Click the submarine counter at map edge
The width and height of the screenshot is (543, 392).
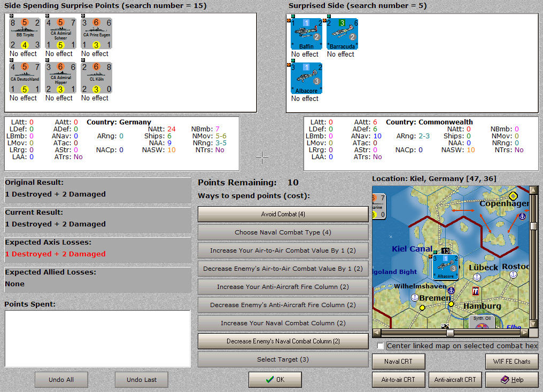(379, 206)
